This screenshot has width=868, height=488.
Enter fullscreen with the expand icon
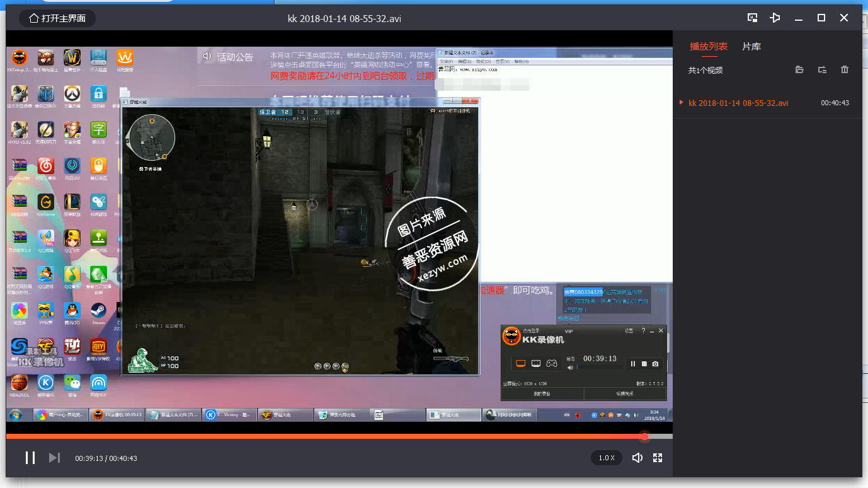click(658, 458)
